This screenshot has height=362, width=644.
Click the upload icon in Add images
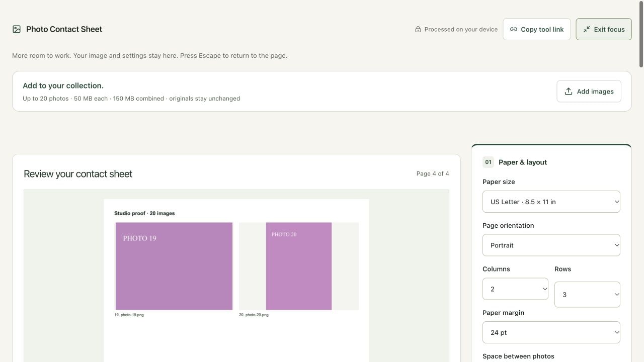pos(569,92)
